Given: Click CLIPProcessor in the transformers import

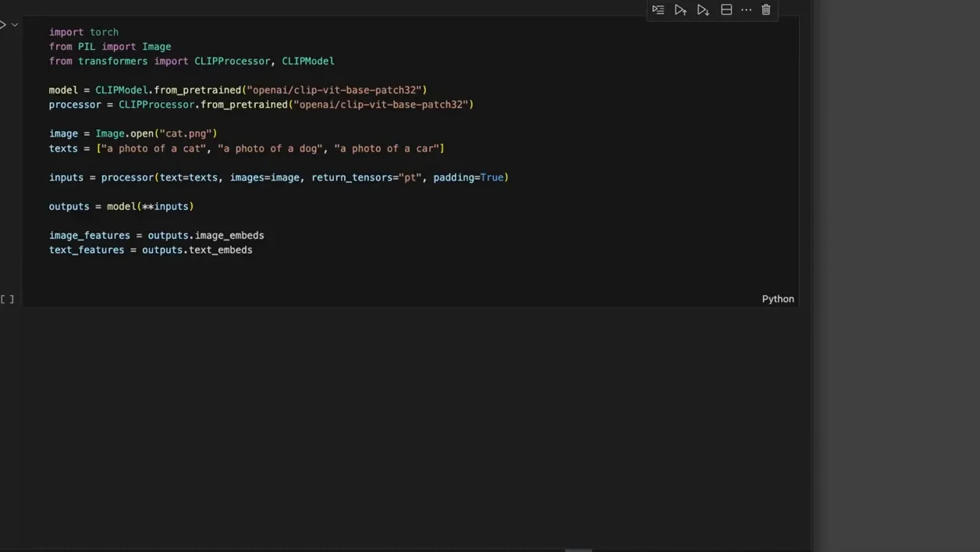Looking at the screenshot, I should point(232,61).
